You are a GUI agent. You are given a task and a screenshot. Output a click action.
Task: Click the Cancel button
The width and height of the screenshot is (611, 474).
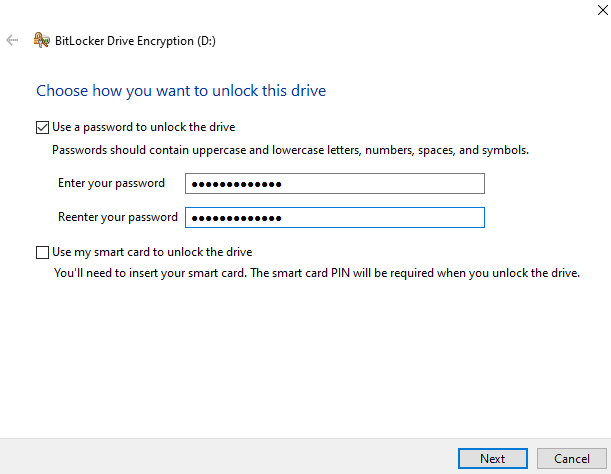572,458
